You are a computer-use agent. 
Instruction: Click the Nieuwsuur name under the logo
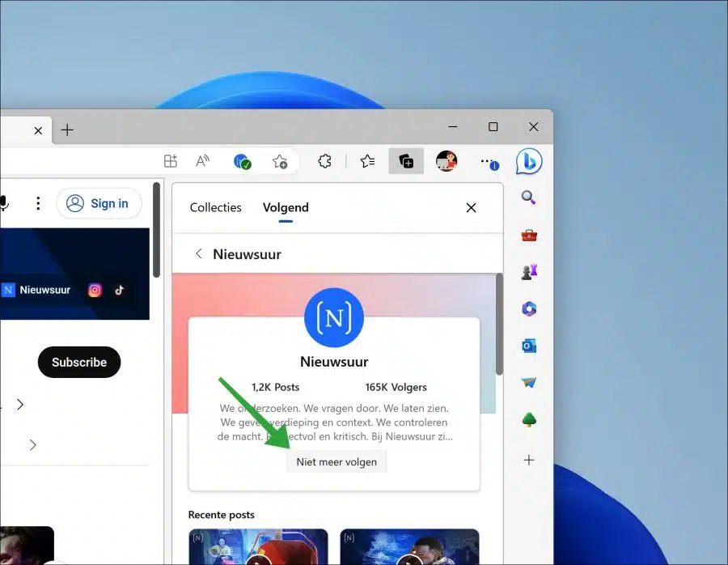click(x=334, y=362)
